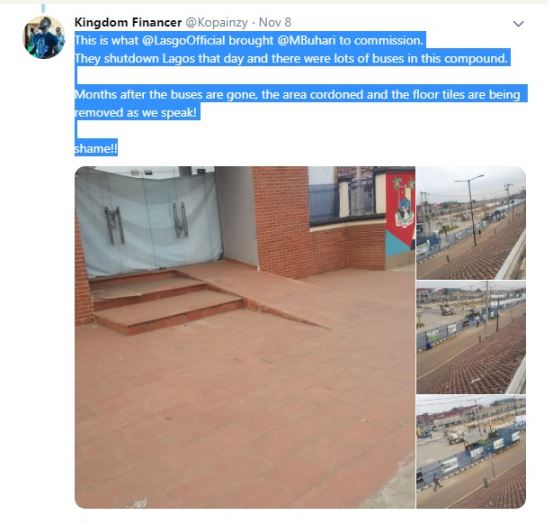The image size is (548, 522).
Task: Click the red mural in main photo
Action: click(x=400, y=213)
